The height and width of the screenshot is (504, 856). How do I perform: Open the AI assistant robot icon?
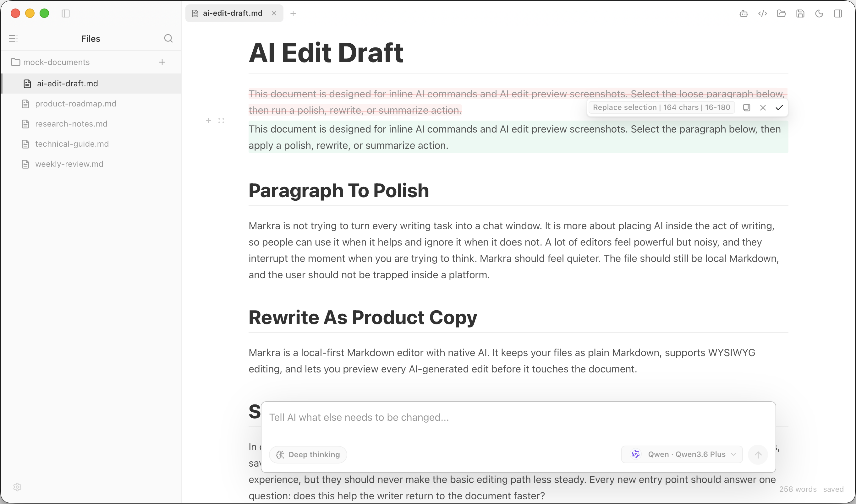[744, 14]
